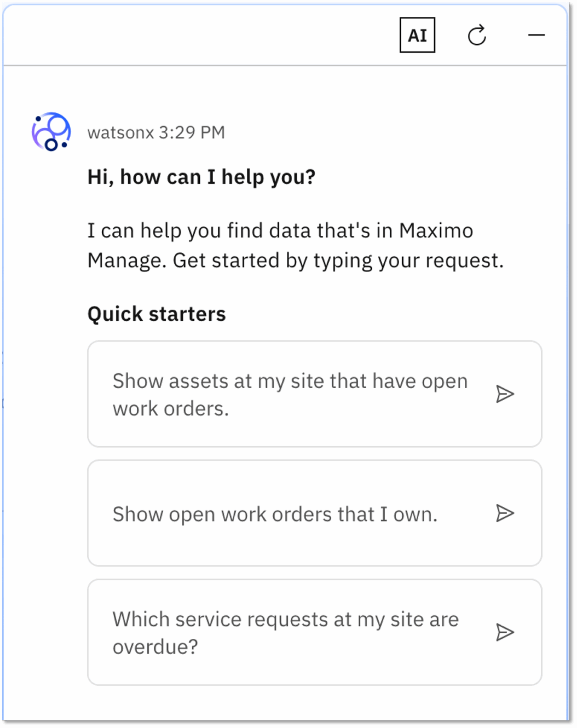Click the 'watsonx' sender name
This screenshot has width=577, height=728.
[x=121, y=132]
